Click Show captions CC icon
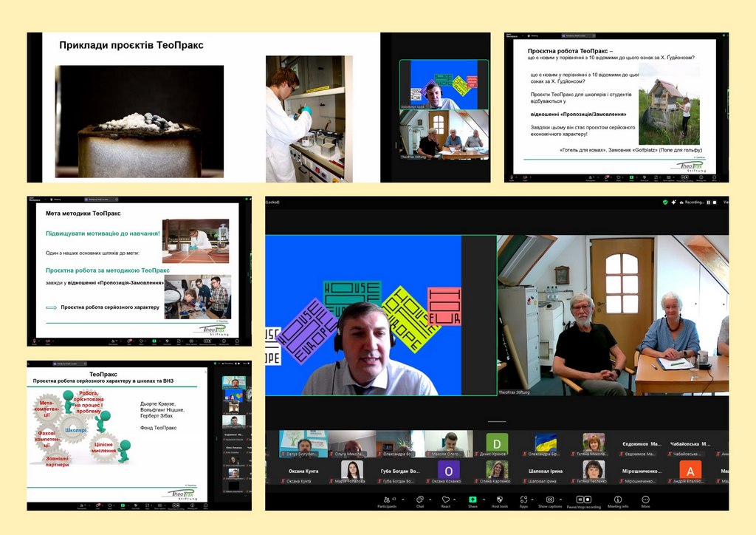Screen dimensions: 756x535 click(x=549, y=500)
